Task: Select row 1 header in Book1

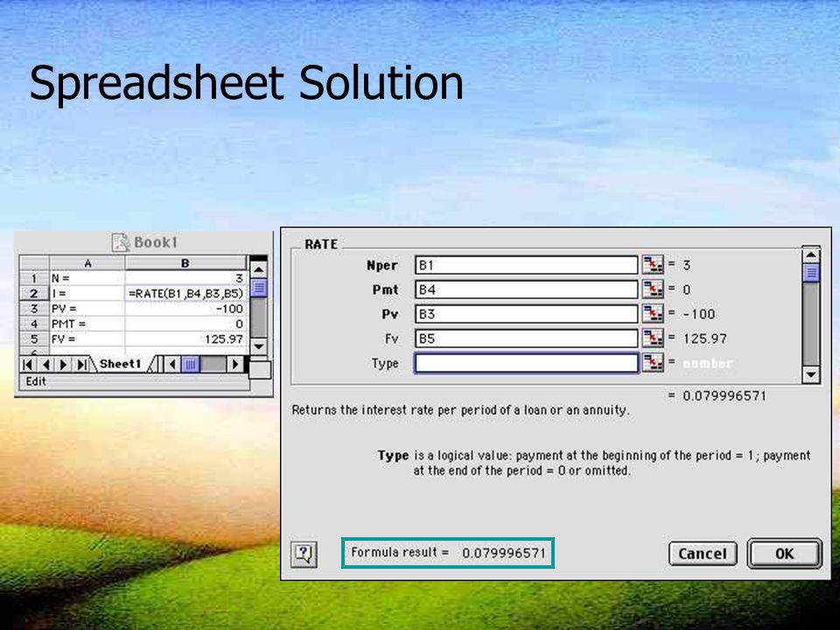Action: tap(34, 278)
